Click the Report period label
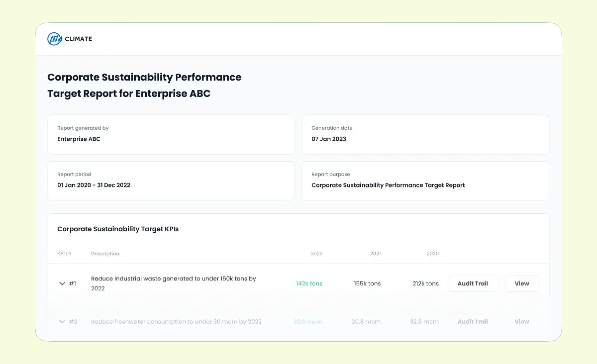Image resolution: width=597 pixels, height=364 pixels. coord(74,174)
